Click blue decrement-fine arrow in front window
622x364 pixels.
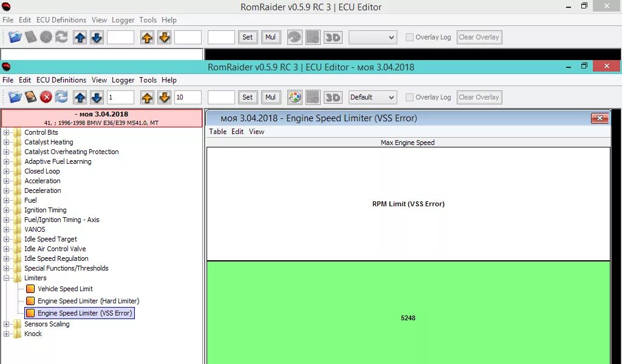[x=97, y=98]
